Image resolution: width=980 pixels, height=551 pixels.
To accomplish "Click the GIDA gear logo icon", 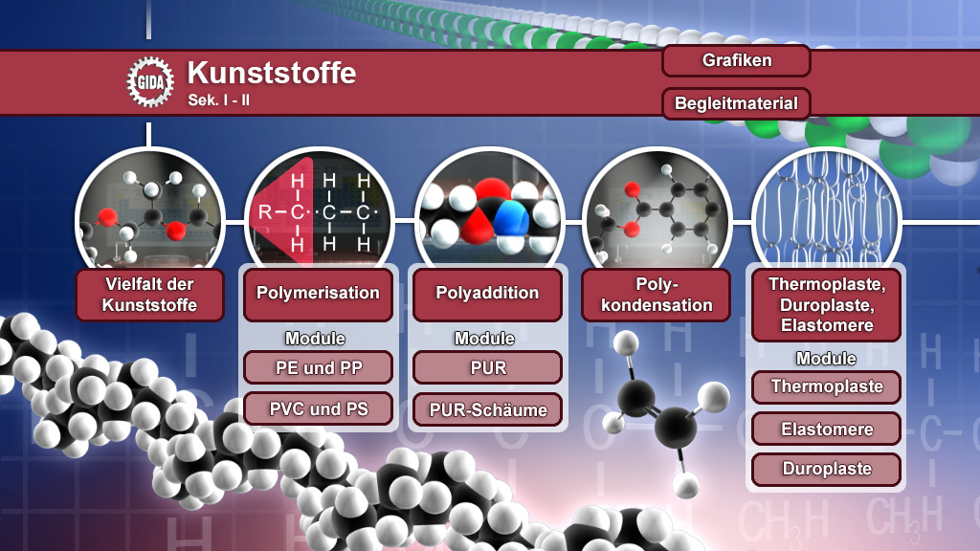I will [x=149, y=81].
